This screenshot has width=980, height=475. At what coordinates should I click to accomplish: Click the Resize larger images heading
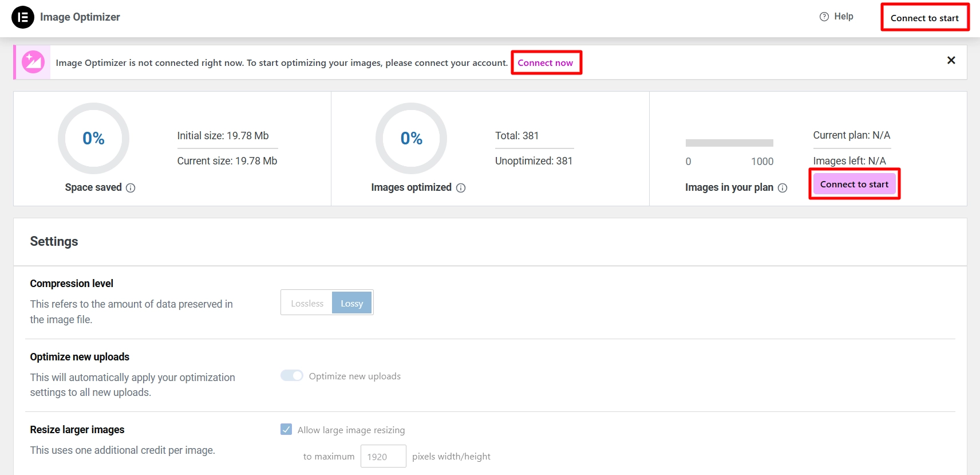coord(77,430)
